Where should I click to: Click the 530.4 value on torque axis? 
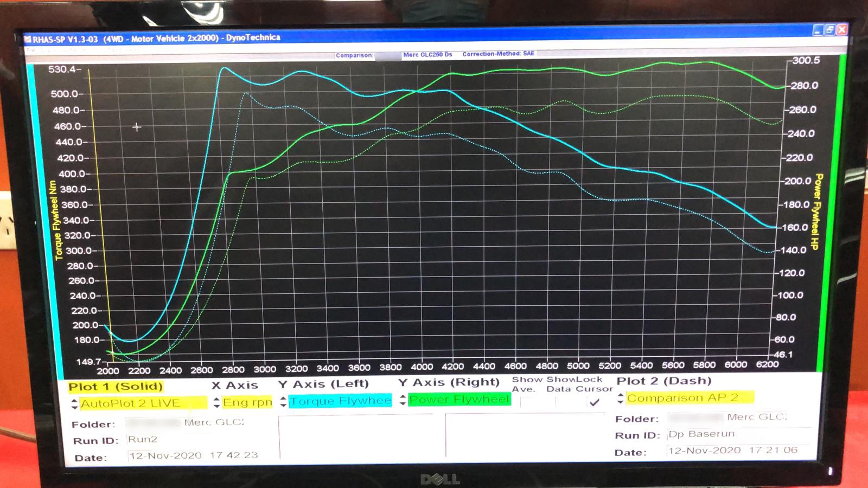[x=62, y=69]
